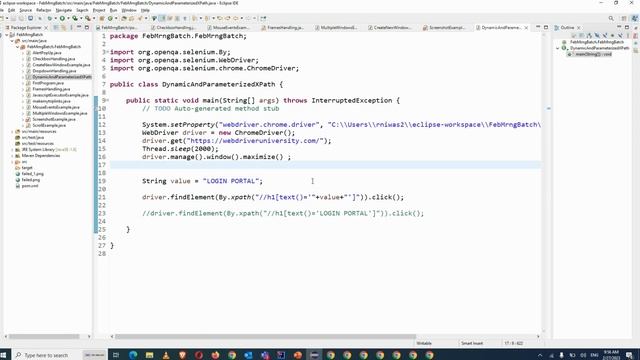The image size is (640, 360).
Task: Open the Help menu
Action: click(x=145, y=10)
